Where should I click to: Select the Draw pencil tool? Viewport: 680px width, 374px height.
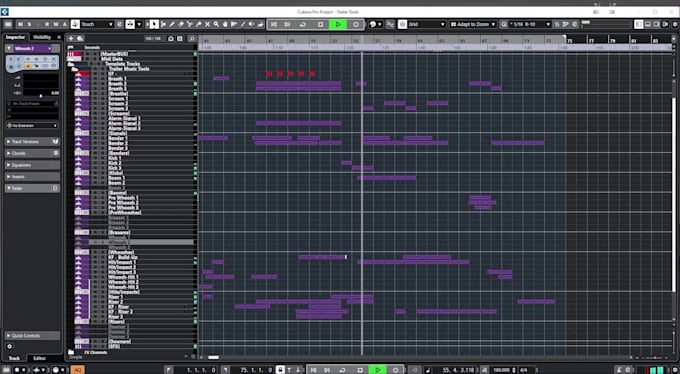click(x=172, y=24)
